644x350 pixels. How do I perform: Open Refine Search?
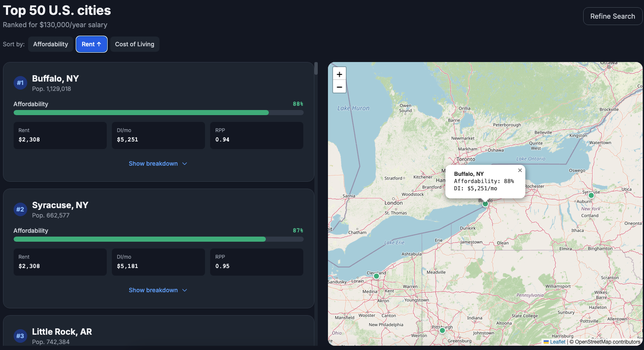[612, 16]
